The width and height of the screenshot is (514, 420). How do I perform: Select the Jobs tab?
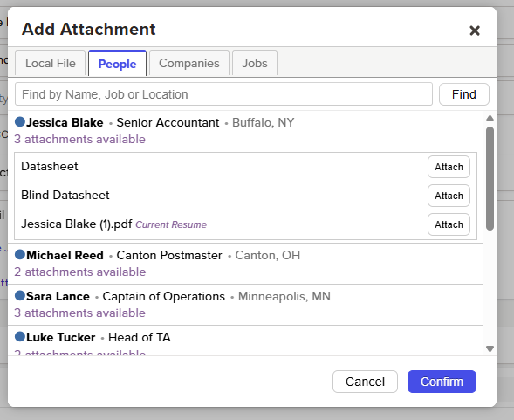(255, 63)
